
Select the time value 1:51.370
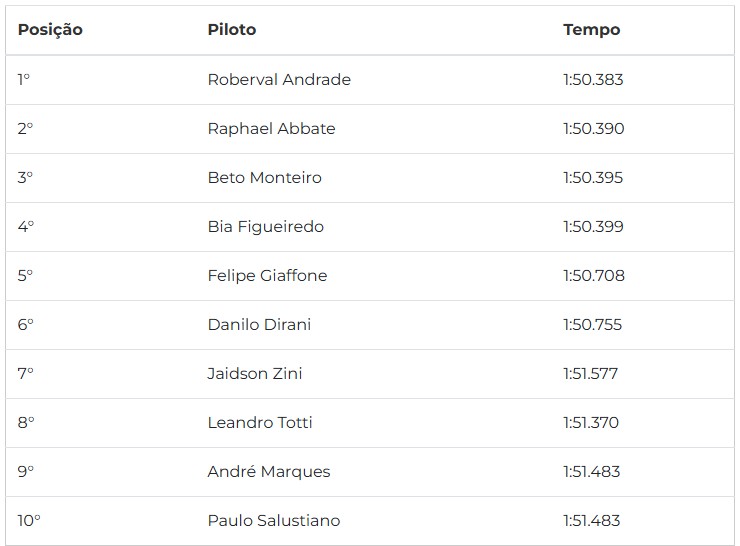click(x=591, y=422)
